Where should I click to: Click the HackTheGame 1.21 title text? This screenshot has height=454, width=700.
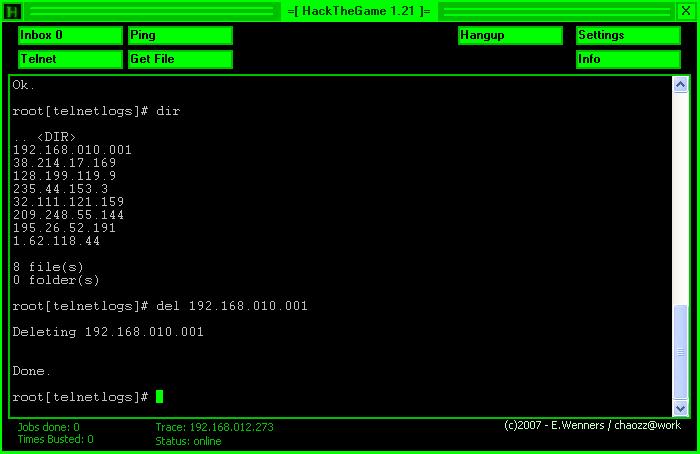(357, 10)
